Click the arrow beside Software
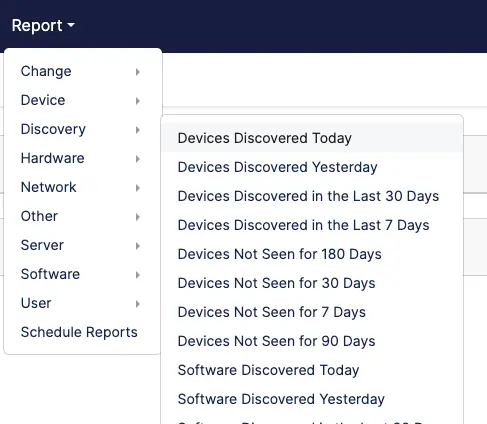 138,275
